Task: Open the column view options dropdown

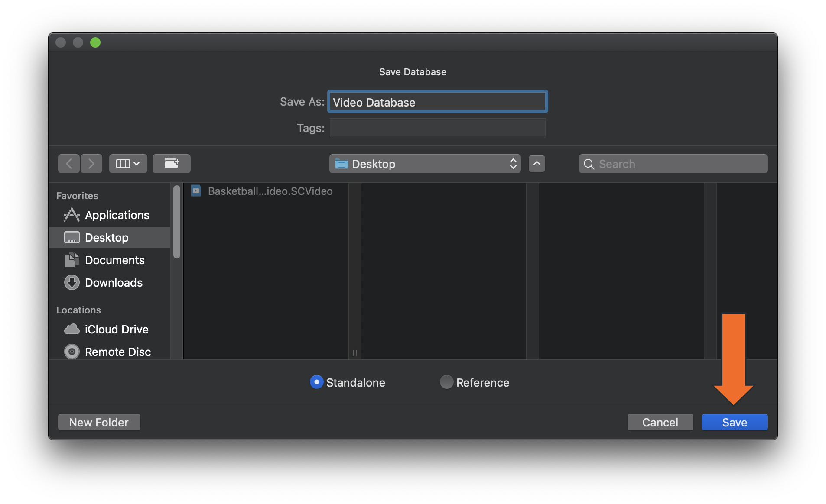Action: pyautogui.click(x=128, y=163)
